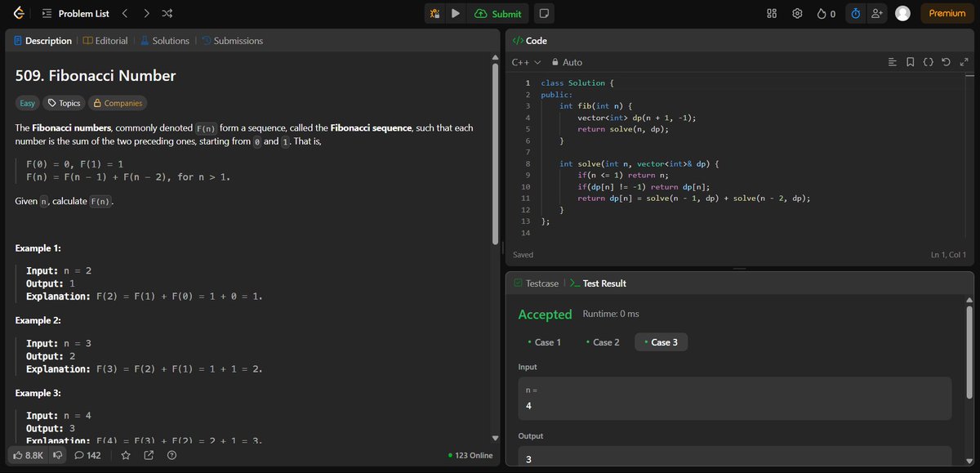Open the invite collaborator icon
The image size is (980, 473).
pos(878,13)
